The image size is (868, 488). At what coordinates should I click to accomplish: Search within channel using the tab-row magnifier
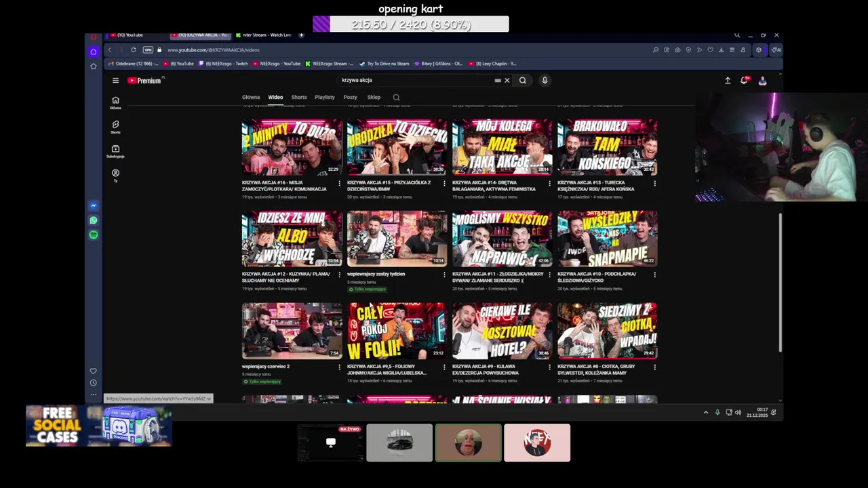pyautogui.click(x=396, y=97)
